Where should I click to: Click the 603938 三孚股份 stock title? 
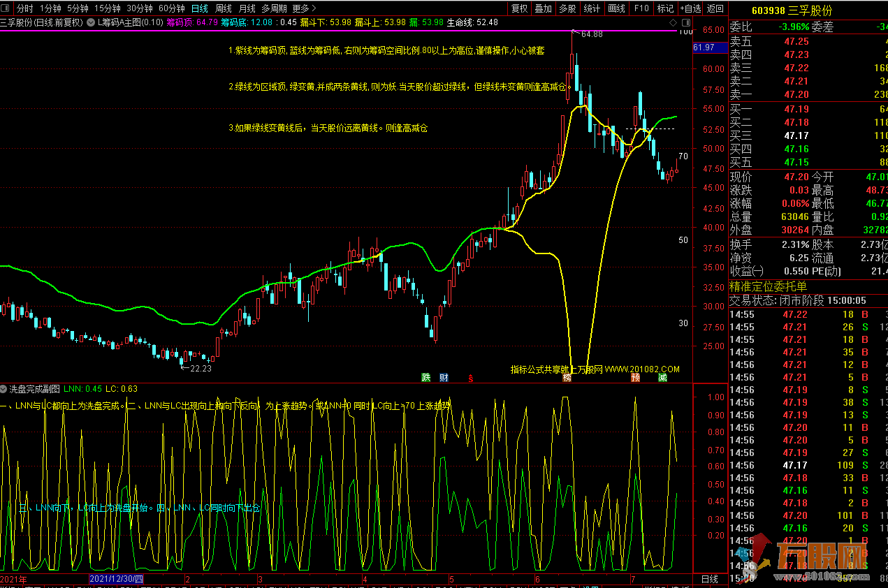pyautogui.click(x=792, y=11)
